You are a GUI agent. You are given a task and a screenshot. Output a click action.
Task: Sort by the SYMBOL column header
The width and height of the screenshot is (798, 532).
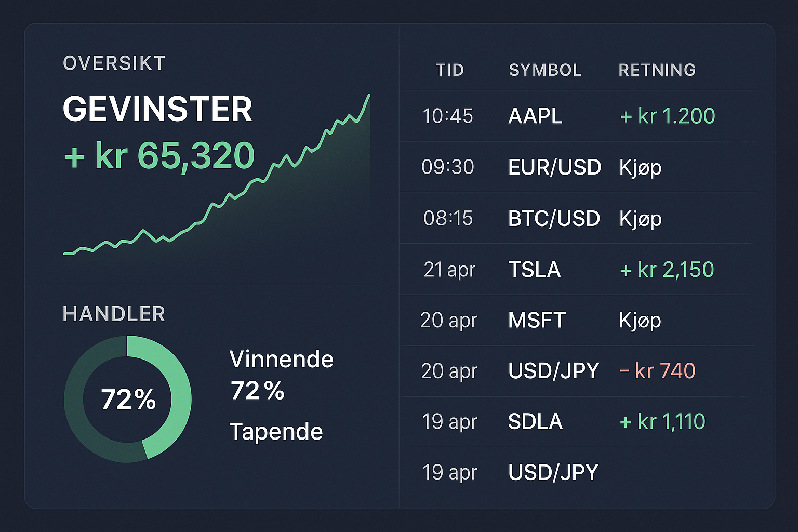click(x=545, y=70)
